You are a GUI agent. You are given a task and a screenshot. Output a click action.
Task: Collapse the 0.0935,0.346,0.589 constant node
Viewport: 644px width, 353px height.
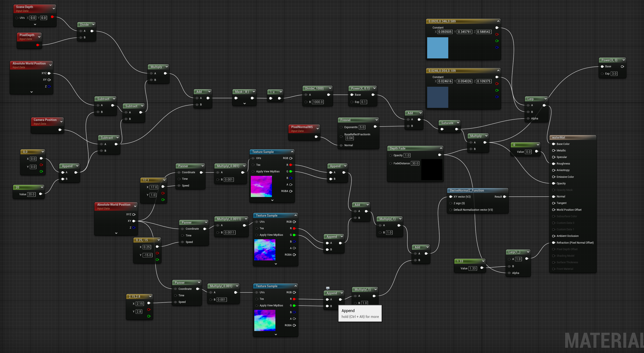(498, 21)
